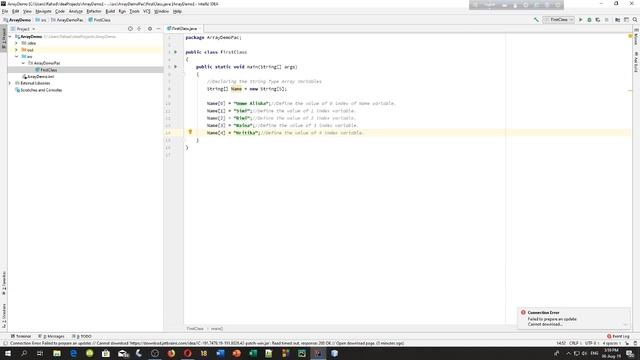Click the line:column position in status bar
The width and height of the screenshot is (640, 360).
(x=561, y=343)
